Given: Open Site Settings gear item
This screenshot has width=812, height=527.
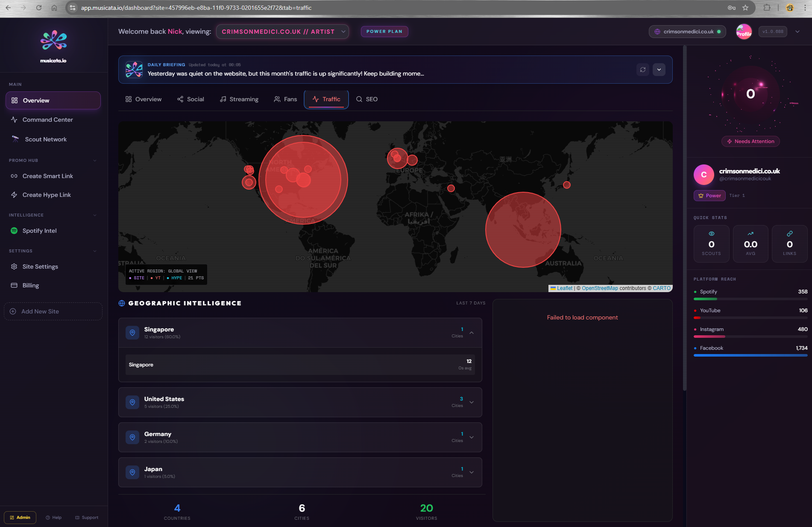Looking at the screenshot, I should click(40, 266).
